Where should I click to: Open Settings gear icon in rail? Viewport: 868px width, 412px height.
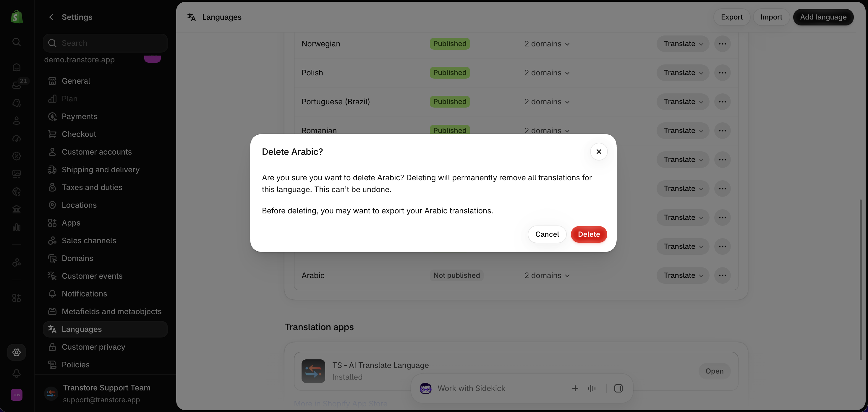pyautogui.click(x=17, y=352)
